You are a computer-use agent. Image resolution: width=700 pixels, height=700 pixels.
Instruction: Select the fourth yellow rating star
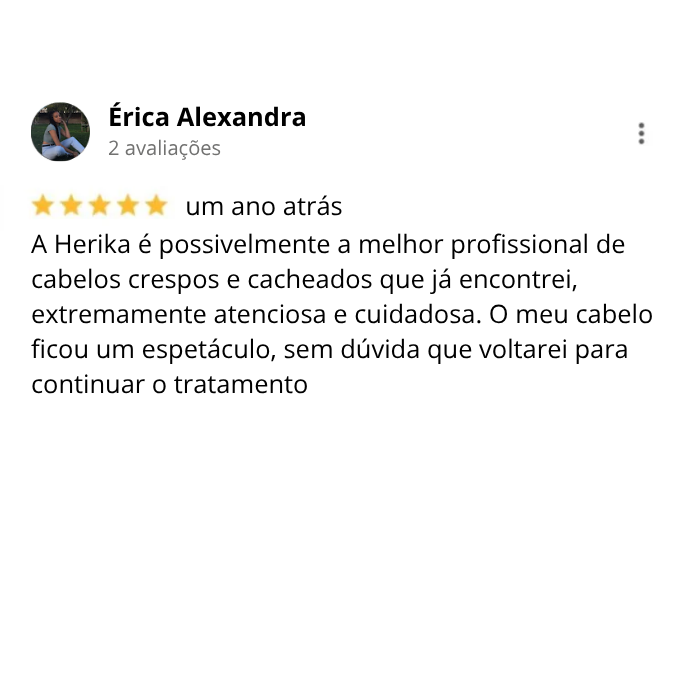pos(128,206)
